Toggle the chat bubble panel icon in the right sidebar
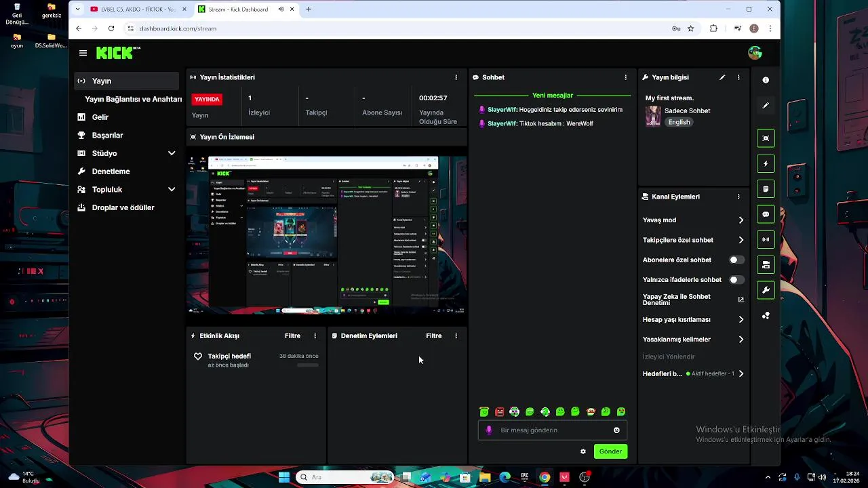Screen dimensions: 868x488 [x=766, y=214]
